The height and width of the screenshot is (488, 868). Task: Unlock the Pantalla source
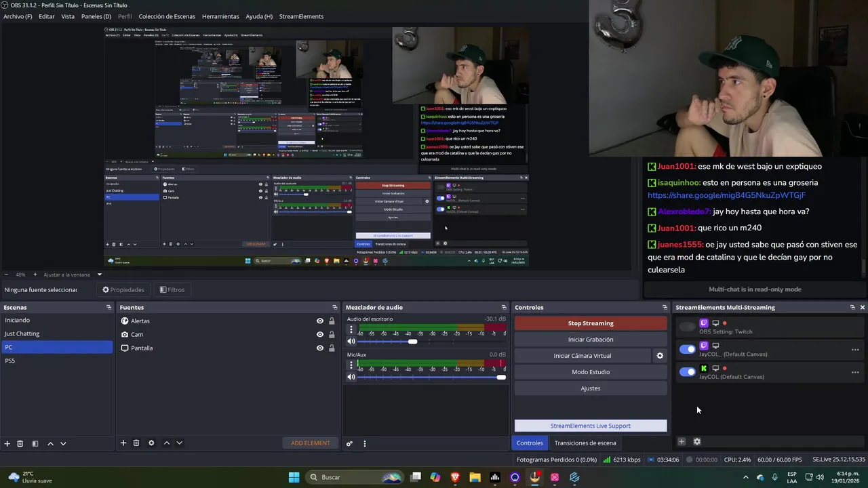[x=332, y=348]
